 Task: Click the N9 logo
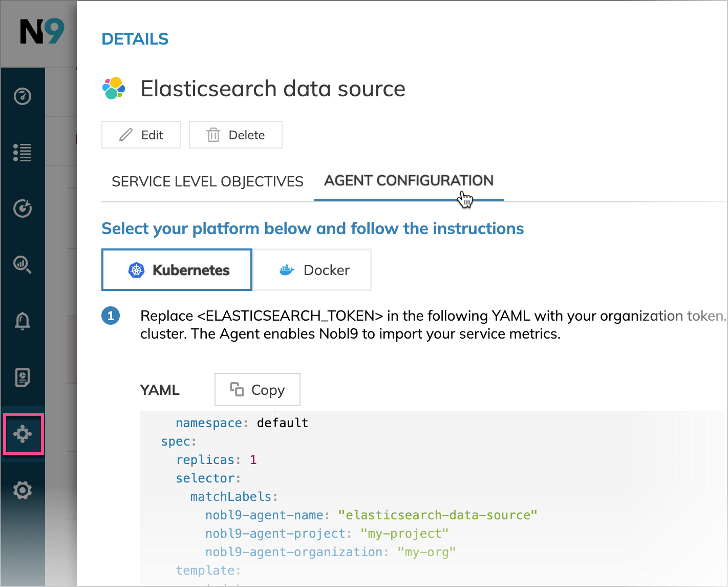(42, 31)
